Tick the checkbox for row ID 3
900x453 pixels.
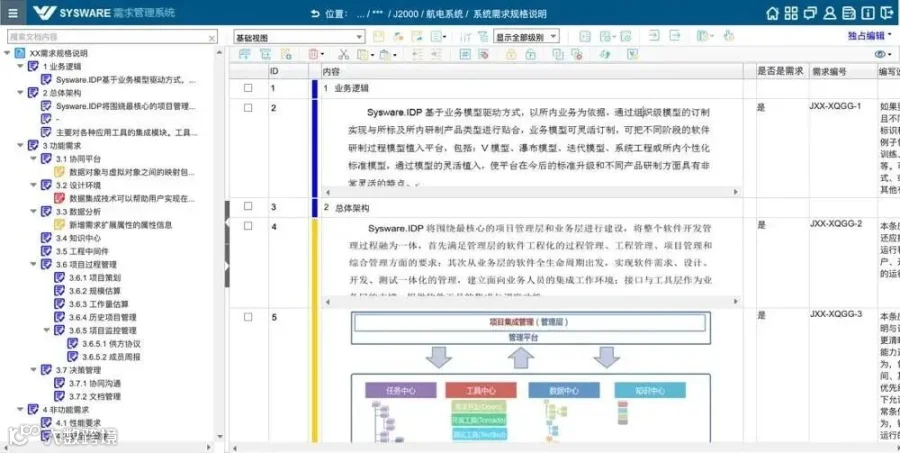(248, 206)
